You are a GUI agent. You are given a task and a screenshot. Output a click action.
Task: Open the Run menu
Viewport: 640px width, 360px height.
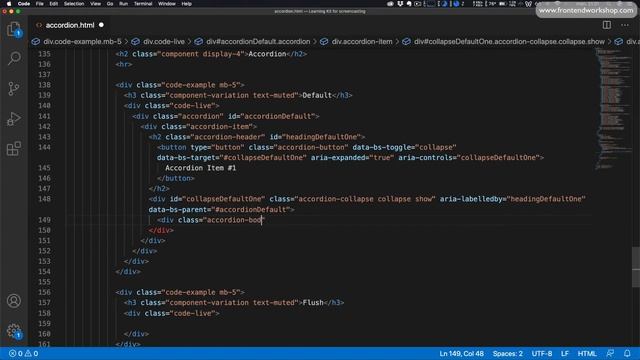tap(123, 4)
